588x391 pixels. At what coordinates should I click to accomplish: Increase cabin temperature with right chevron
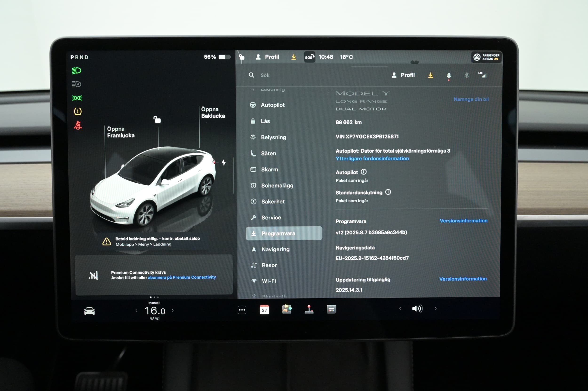pyautogui.click(x=173, y=310)
